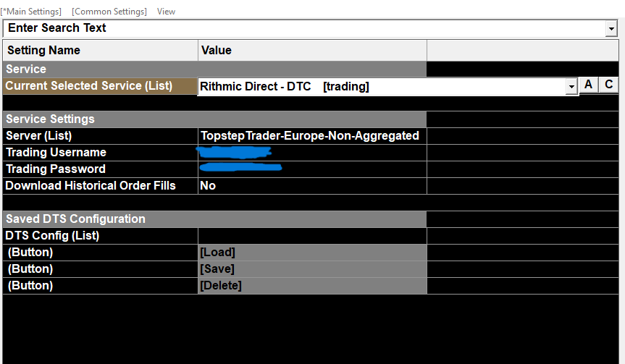
Task: Click the A button beside service list
Action: [589, 85]
